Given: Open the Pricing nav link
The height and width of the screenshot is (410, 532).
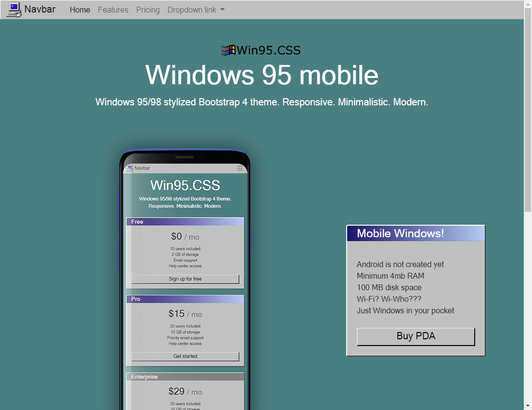Looking at the screenshot, I should point(148,10).
